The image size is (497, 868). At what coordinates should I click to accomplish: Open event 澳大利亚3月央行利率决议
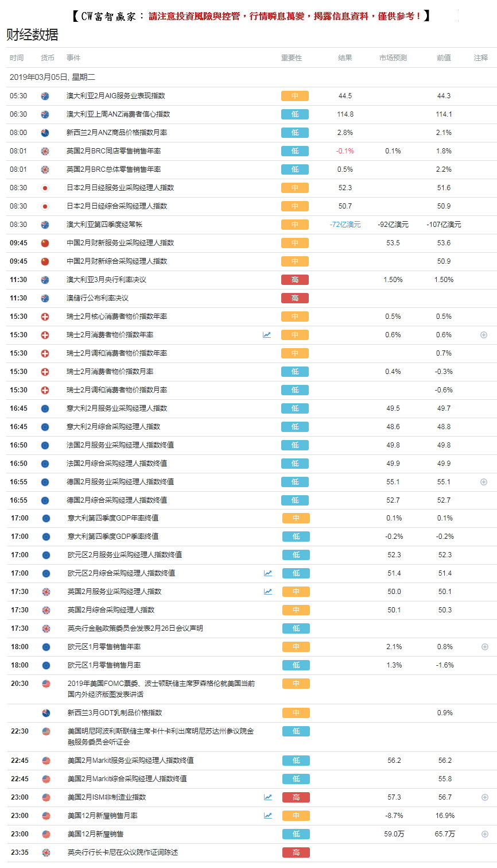point(106,280)
